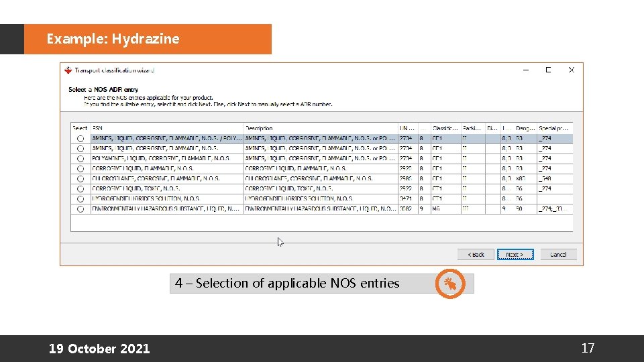This screenshot has width=644, height=362.
Task: Select radio for HYDROGENDIFLUORIDES SOLUTION entry
Action: pos(80,199)
